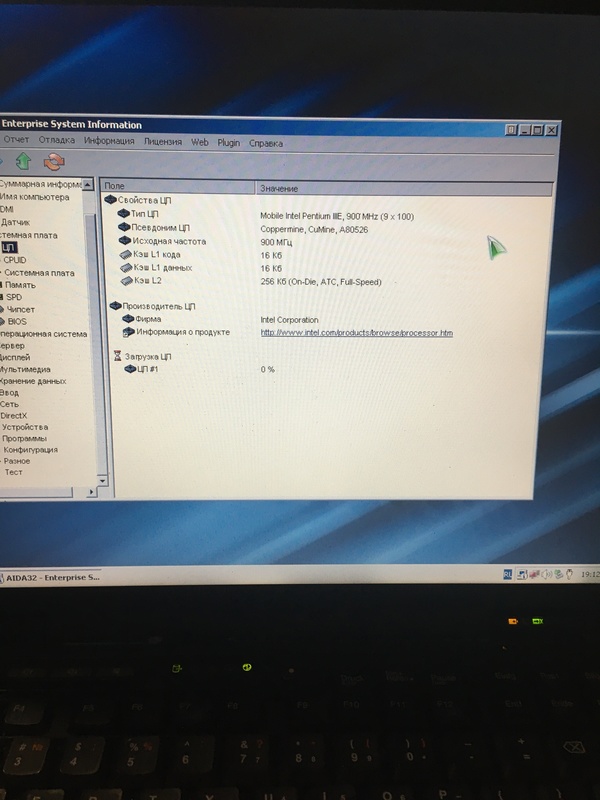Click the red tray icon next to speaker
This screenshot has width=600, height=800.
pyautogui.click(x=535, y=574)
